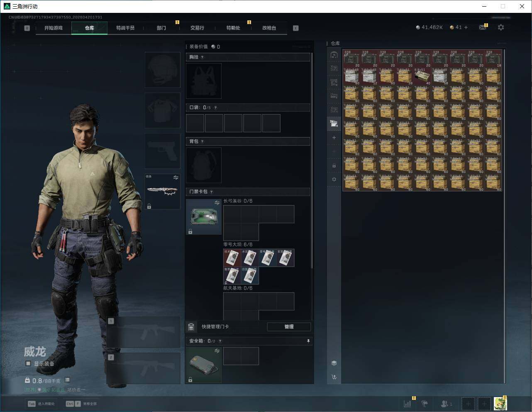Viewport: 532px width, 412px height.
Task: Select the white ammo box with count 12
Action: pyautogui.click(x=369, y=76)
